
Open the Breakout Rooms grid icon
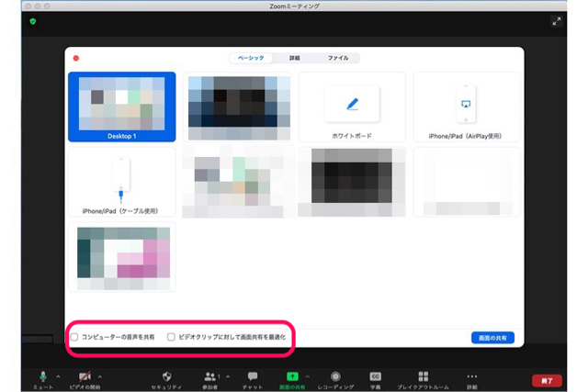(424, 376)
